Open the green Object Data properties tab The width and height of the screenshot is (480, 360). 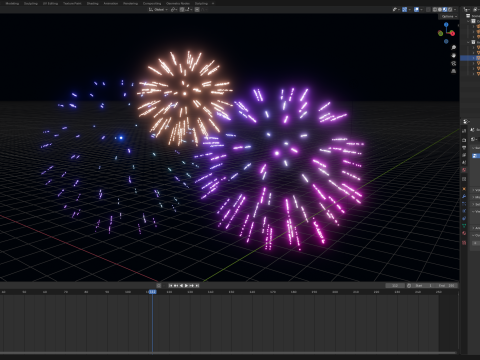[464, 225]
